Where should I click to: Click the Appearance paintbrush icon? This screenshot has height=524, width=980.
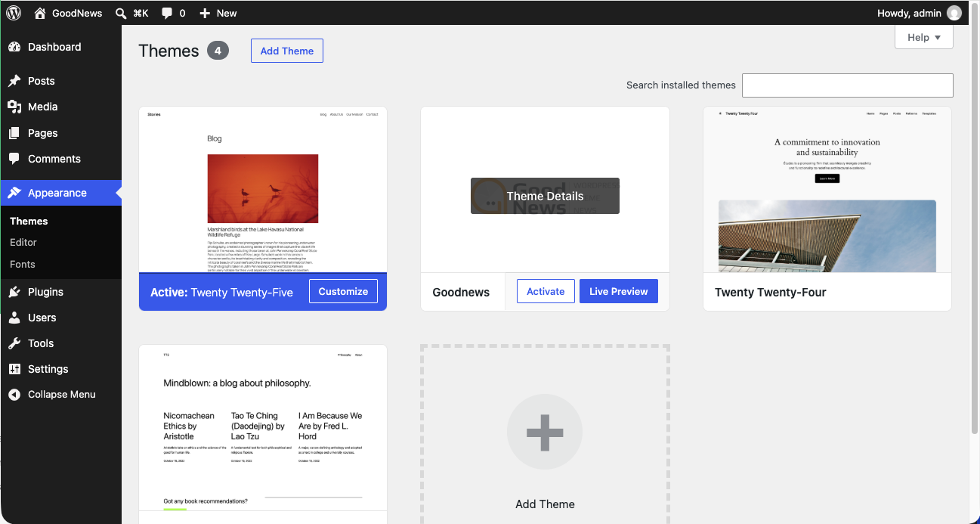point(14,193)
